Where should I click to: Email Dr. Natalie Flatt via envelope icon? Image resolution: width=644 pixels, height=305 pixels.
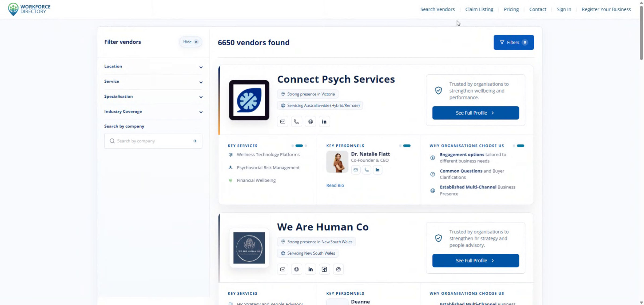coord(356,170)
